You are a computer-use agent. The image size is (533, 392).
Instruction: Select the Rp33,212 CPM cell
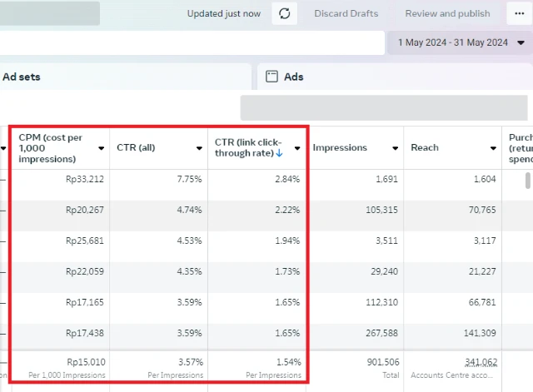83,178
